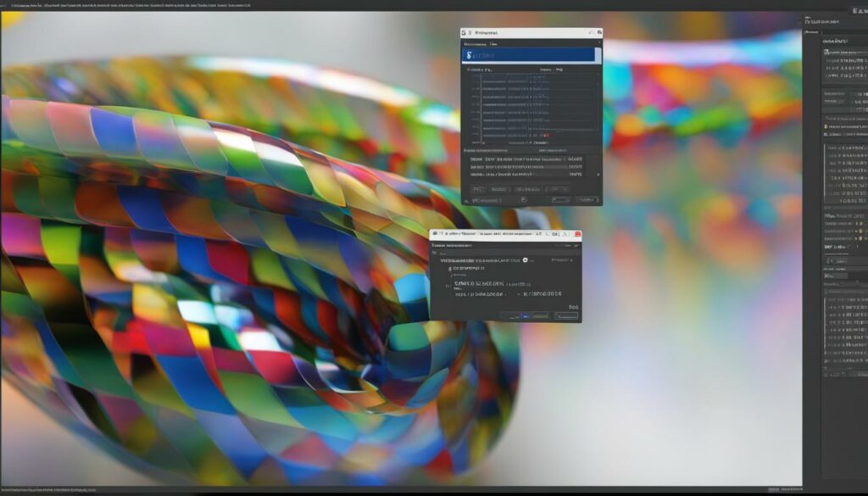Select the app icon in the dialog title bar
The height and width of the screenshot is (496, 868).
(463, 32)
